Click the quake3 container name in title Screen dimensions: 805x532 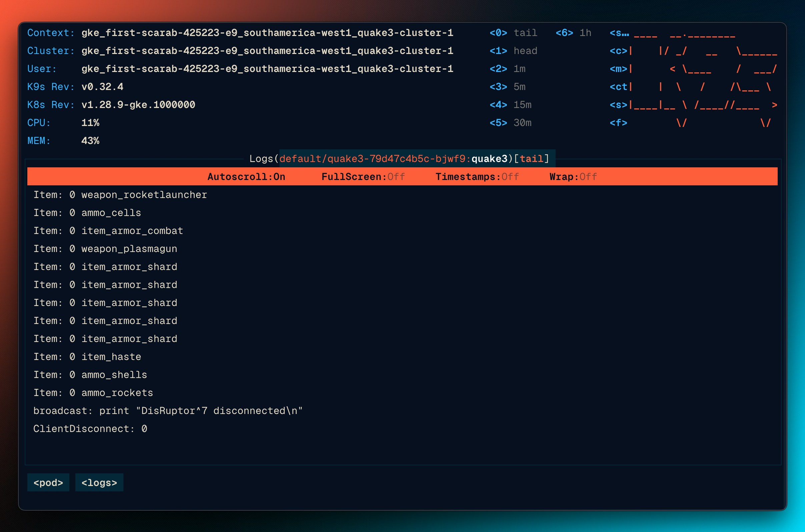[490, 159]
